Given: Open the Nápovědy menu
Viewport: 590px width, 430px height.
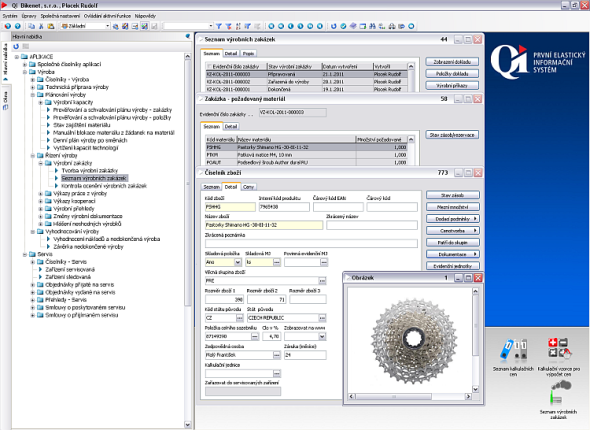Looking at the screenshot, I should 145,16.
